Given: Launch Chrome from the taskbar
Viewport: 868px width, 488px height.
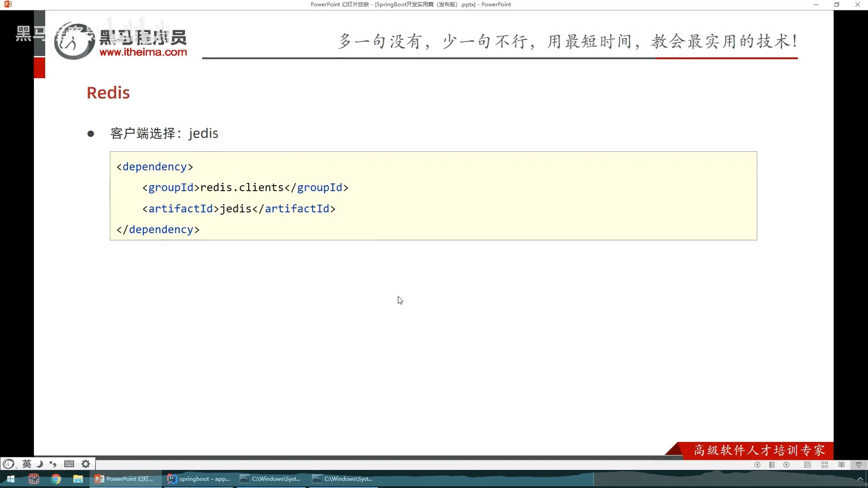Looking at the screenshot, I should point(56,479).
